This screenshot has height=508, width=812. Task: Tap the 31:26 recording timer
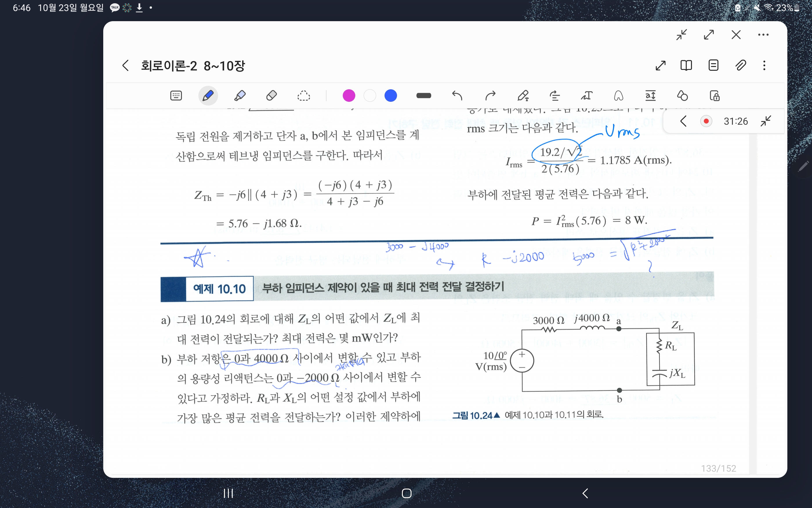click(736, 121)
